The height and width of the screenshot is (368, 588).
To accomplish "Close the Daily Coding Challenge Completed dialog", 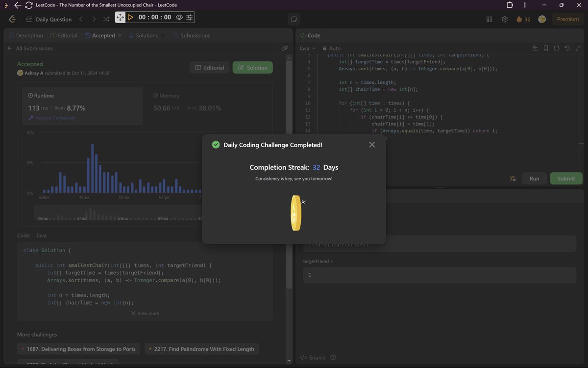I will point(372,145).
